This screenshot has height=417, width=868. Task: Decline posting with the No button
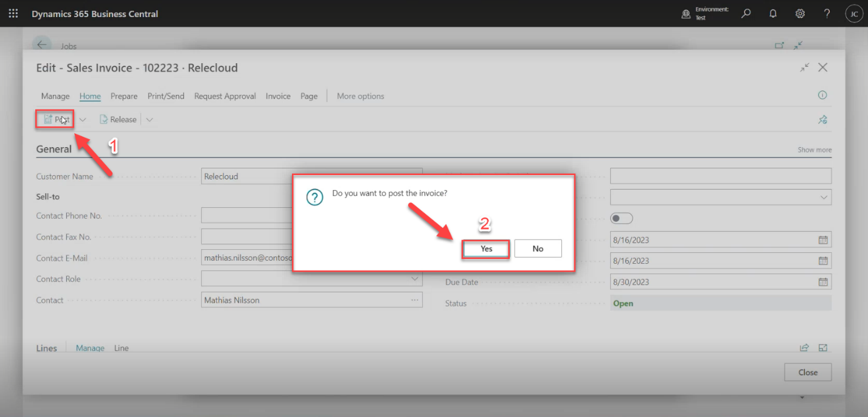click(x=538, y=249)
